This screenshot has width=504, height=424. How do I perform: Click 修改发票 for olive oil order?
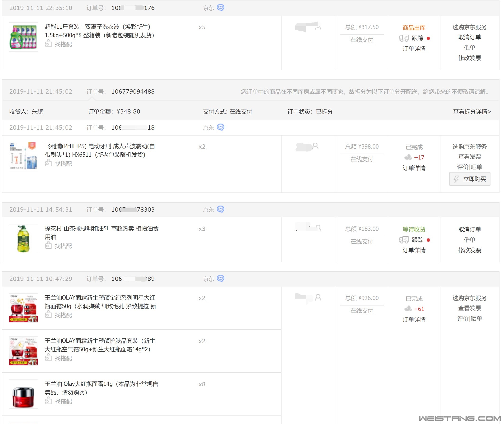470,250
